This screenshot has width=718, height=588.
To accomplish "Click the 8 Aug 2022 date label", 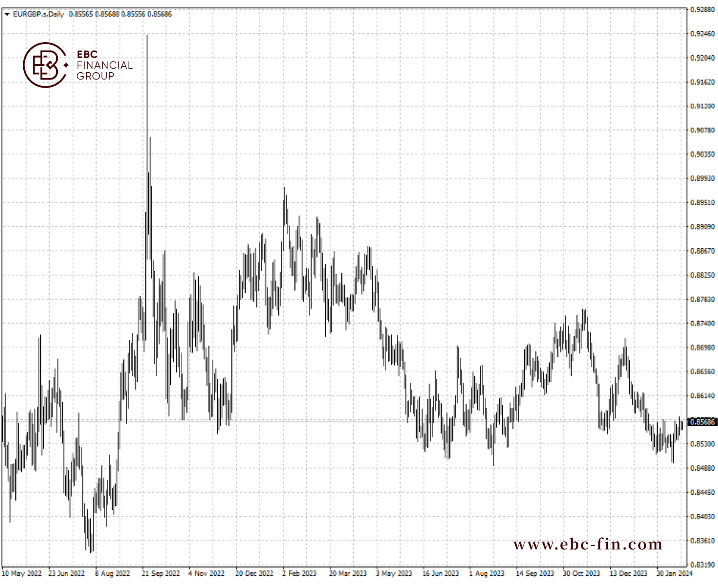I will (x=112, y=574).
